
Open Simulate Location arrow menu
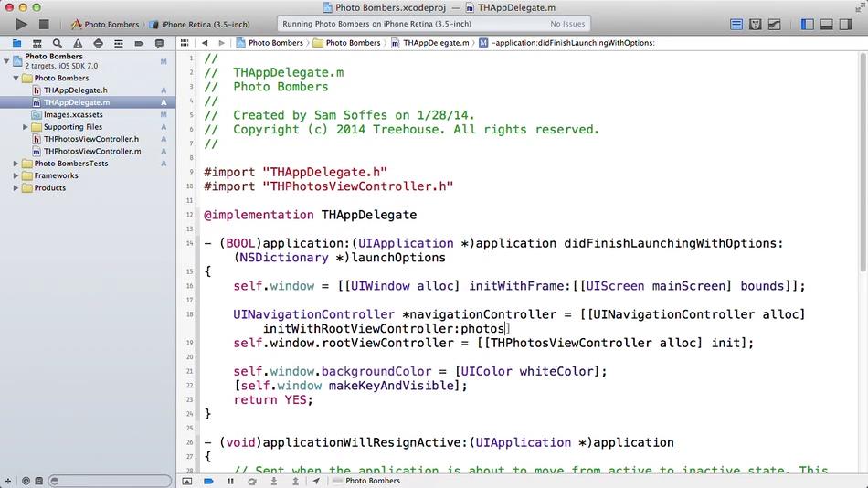[316, 481]
